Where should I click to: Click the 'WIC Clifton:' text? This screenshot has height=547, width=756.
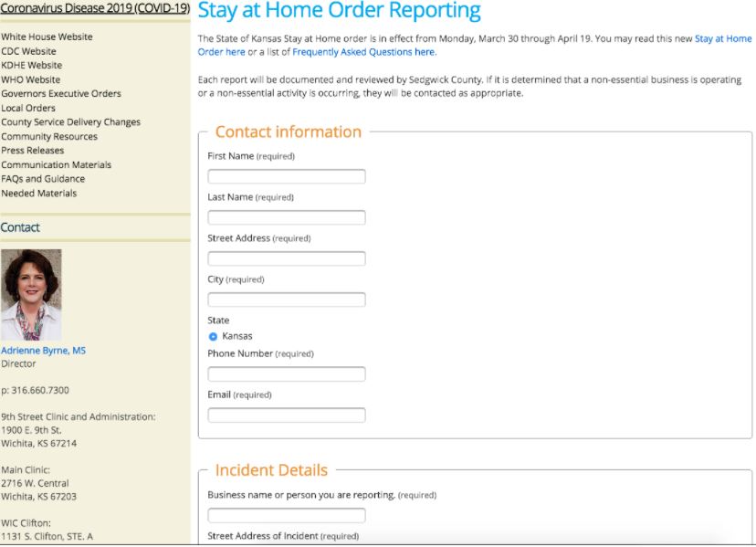(x=26, y=523)
